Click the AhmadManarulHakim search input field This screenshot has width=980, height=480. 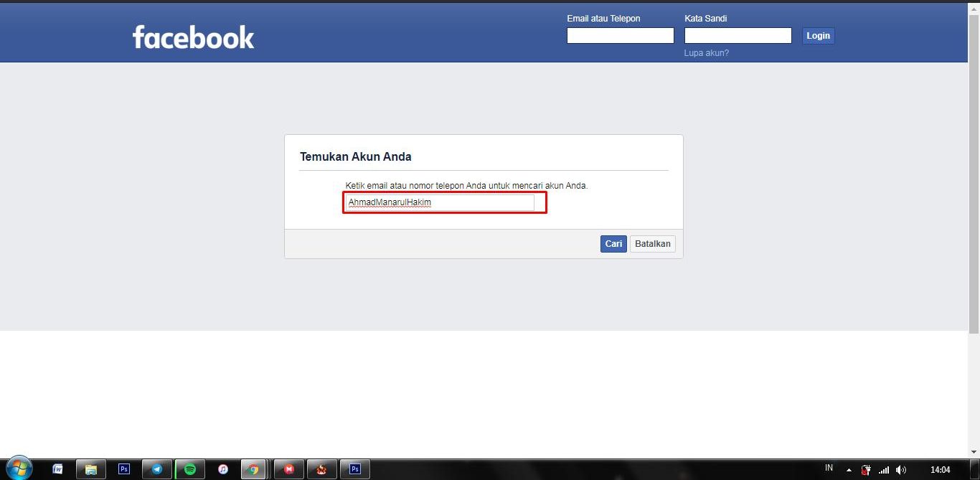[440, 202]
